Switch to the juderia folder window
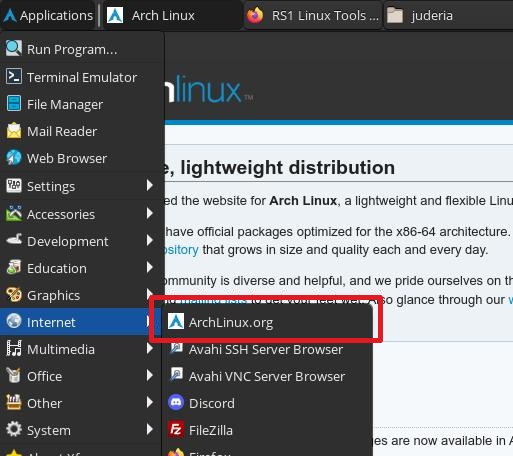Image resolution: width=513 pixels, height=456 pixels. (421, 15)
